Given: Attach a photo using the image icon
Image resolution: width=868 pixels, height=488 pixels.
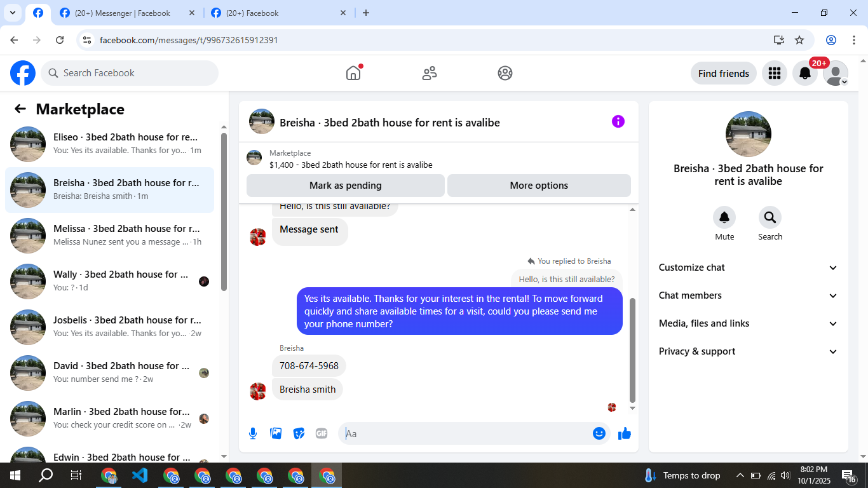Looking at the screenshot, I should (x=276, y=433).
